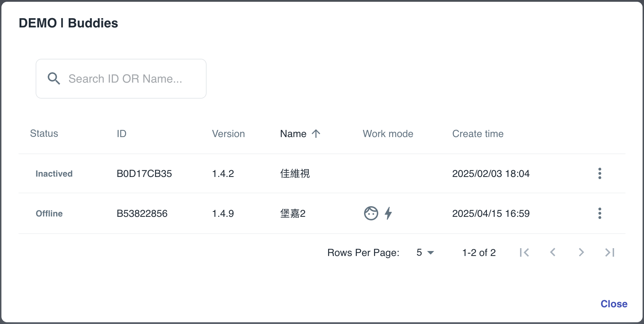Image resolution: width=644 pixels, height=324 pixels.
Task: Open the options menu for buddy B53822856
Action: (x=599, y=213)
